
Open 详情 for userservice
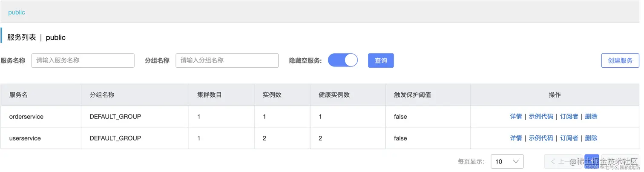coord(516,138)
